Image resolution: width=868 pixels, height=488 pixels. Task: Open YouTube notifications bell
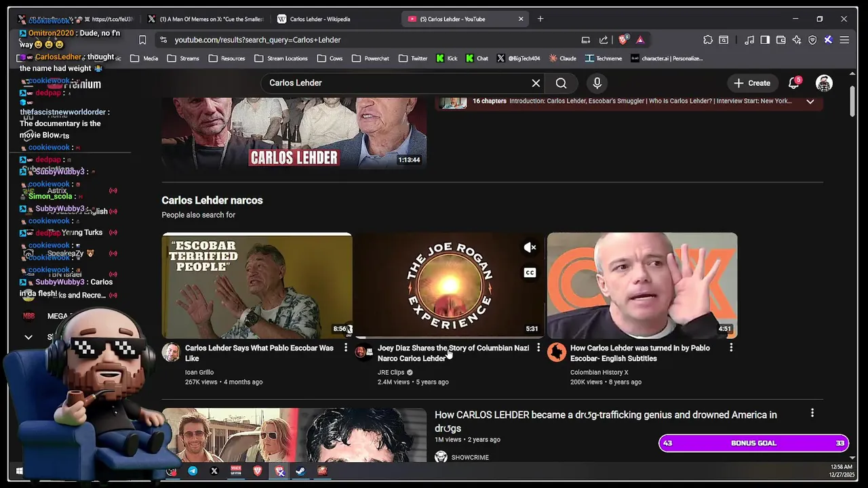pyautogui.click(x=794, y=83)
